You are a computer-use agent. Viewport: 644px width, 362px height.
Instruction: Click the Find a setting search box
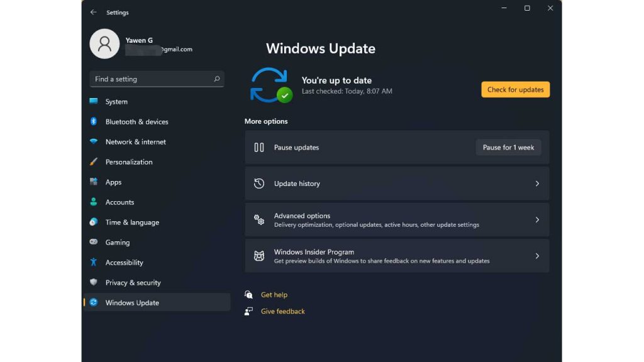[x=157, y=79]
